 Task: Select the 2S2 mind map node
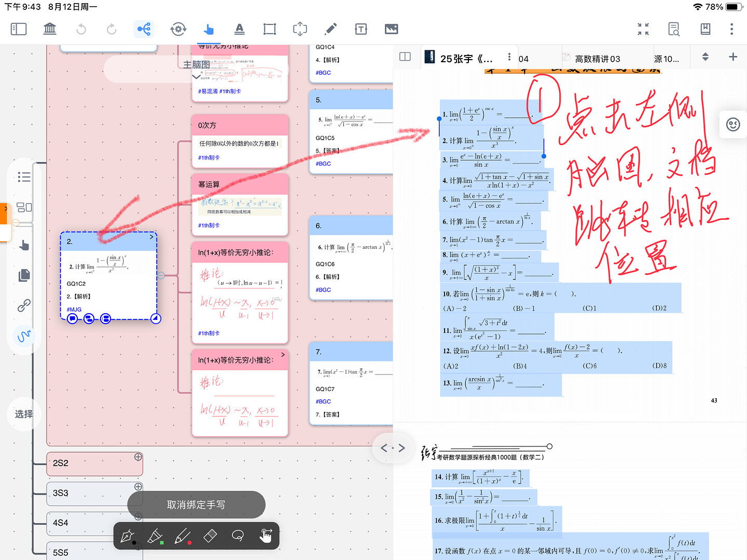point(95,464)
